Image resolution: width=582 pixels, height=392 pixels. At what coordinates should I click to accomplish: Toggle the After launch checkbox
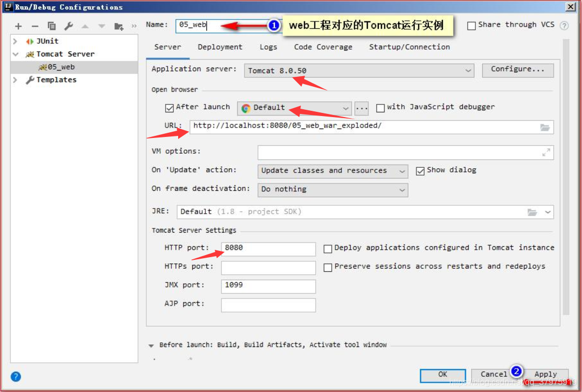click(x=169, y=108)
